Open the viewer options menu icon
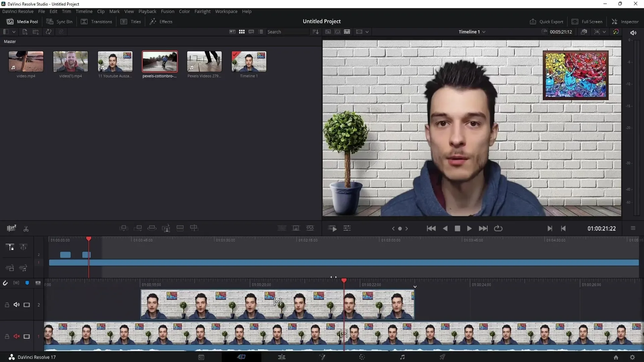This screenshot has height=362, width=644. 633,228
